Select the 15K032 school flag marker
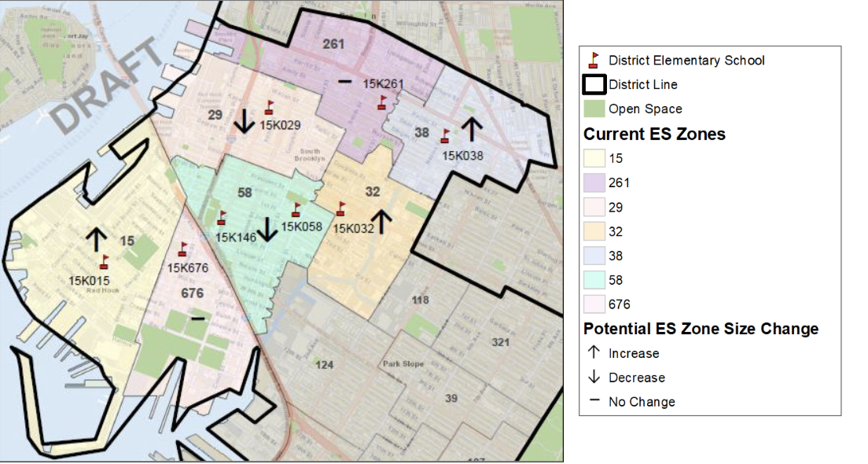 [340, 209]
